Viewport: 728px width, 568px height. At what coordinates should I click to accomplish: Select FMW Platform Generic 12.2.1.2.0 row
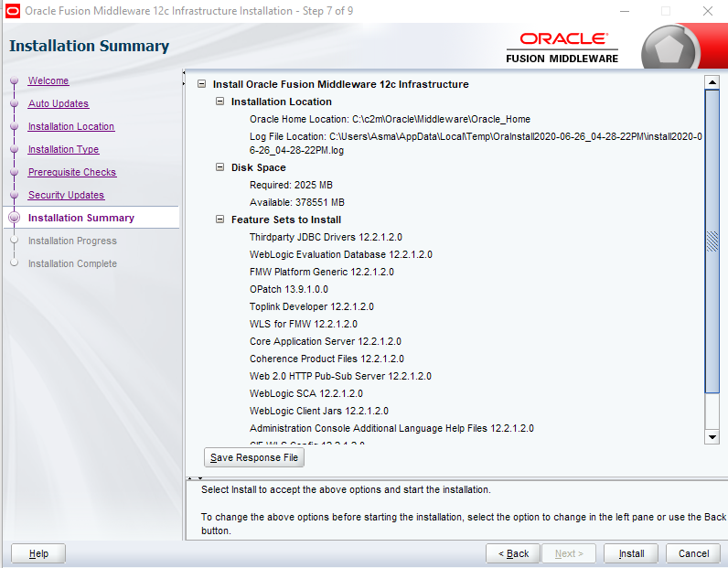(x=322, y=272)
